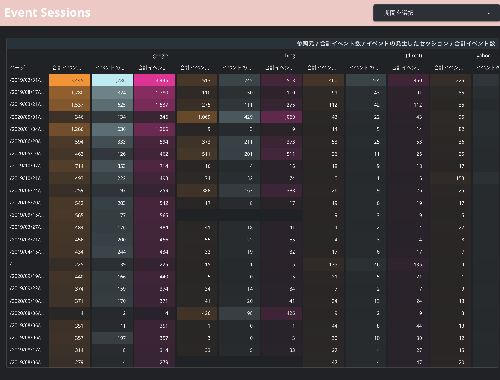This screenshot has height=380, width=500.
Task: Click the pink cell showing 714
Action: (x=154, y=166)
